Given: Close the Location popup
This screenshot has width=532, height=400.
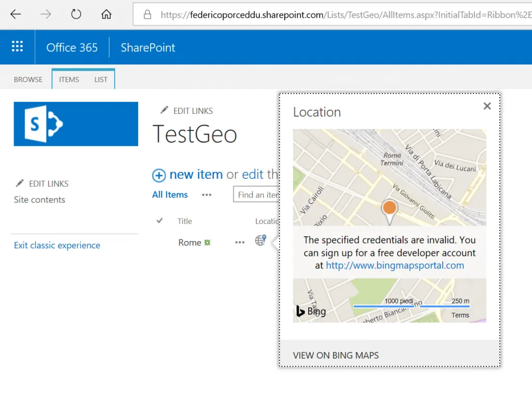Looking at the screenshot, I should [487, 106].
